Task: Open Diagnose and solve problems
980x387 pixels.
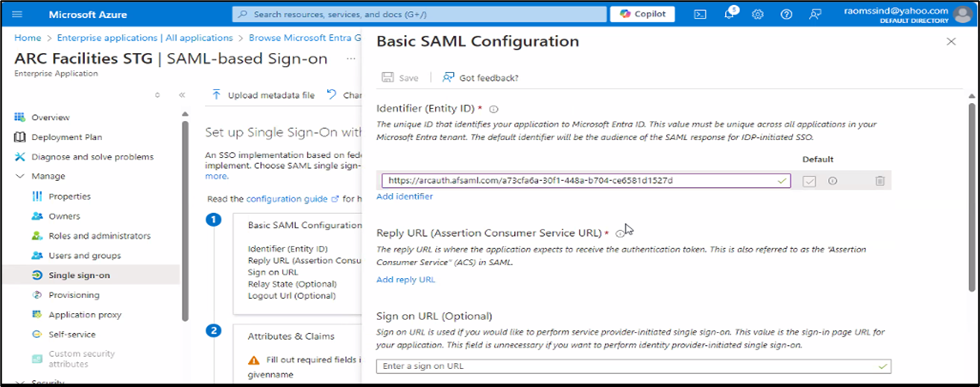Action: [91, 156]
